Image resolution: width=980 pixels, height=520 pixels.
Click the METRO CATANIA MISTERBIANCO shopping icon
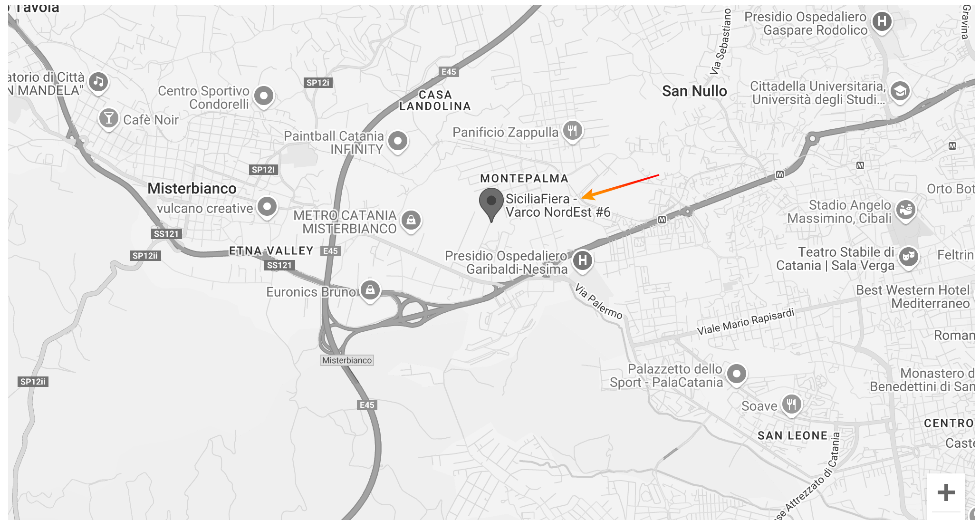pyautogui.click(x=411, y=221)
